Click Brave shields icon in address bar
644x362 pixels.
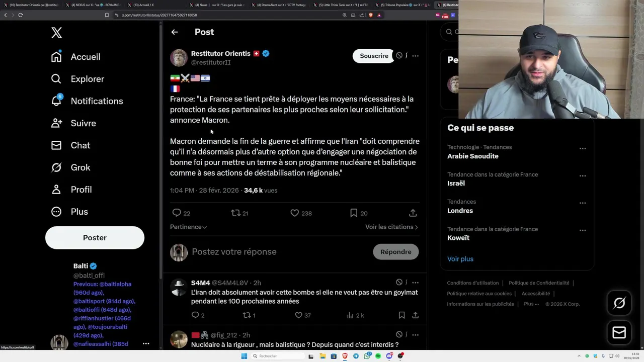point(370,15)
